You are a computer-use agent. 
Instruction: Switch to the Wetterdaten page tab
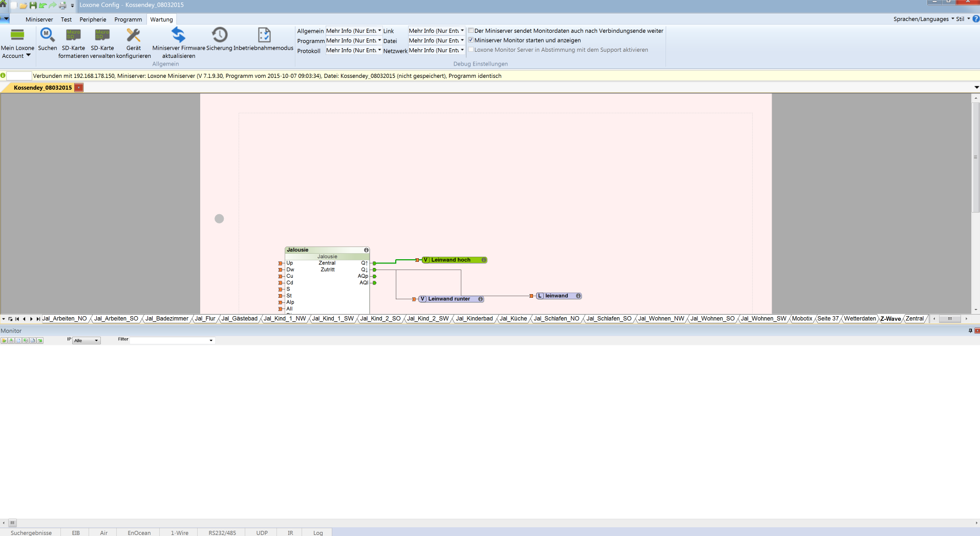860,319
